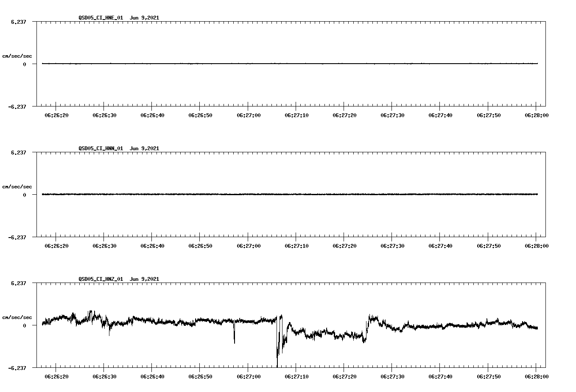Click the flat HNN waveform trace
This screenshot has width=576, height=392.
click(290, 194)
